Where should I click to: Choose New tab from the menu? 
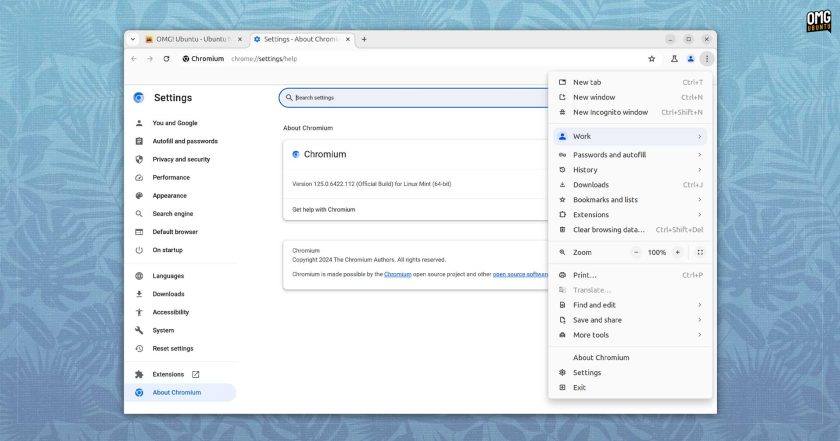point(630,83)
